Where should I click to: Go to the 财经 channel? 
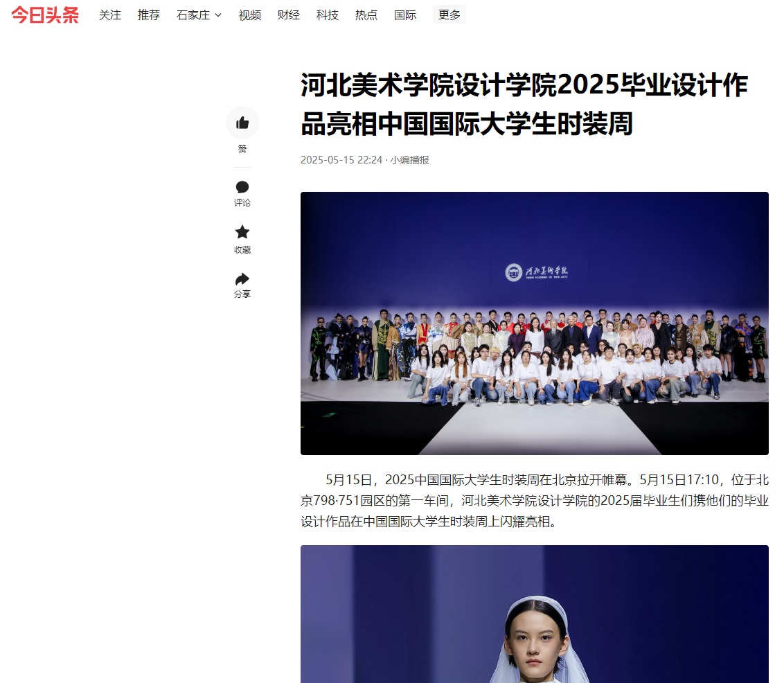tap(289, 15)
